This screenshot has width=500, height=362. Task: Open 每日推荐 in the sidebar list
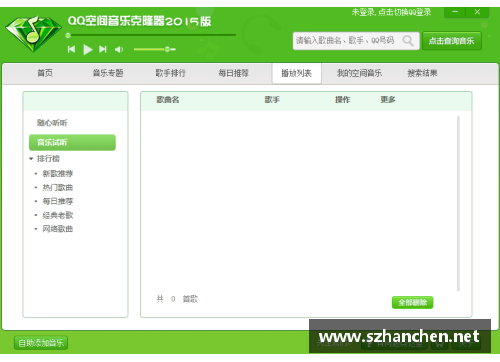click(x=58, y=201)
